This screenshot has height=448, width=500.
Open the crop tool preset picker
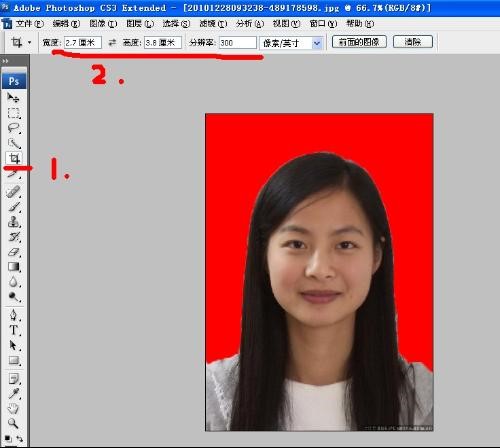[x=30, y=43]
